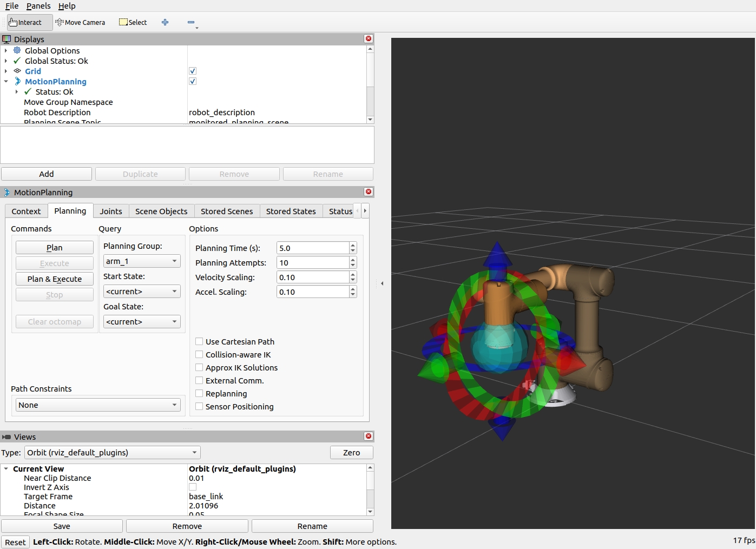This screenshot has height=549, width=756.
Task: Click Add in Displays panel
Action: pyautogui.click(x=47, y=174)
